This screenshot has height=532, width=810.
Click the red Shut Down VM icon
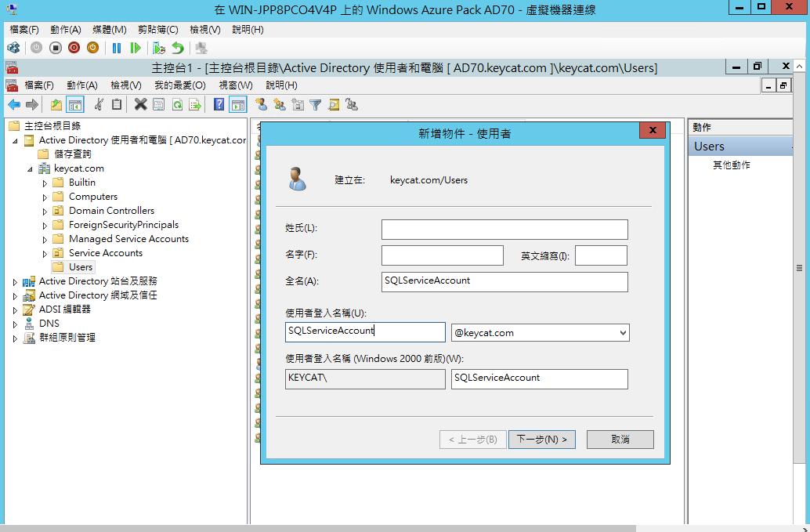pyautogui.click(x=74, y=48)
